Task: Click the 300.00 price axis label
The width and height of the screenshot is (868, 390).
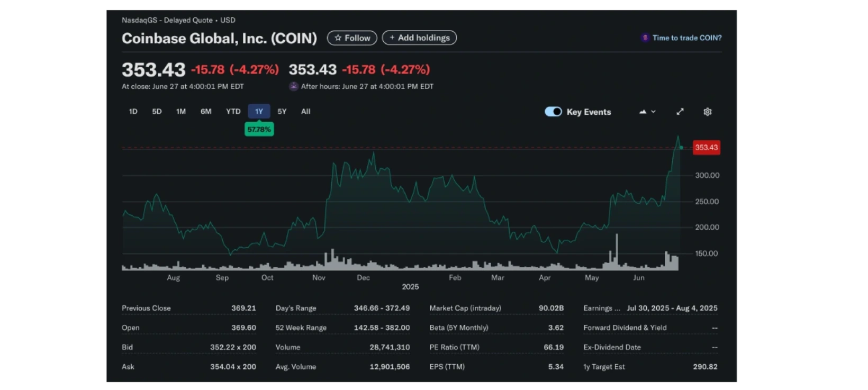Action: [707, 175]
